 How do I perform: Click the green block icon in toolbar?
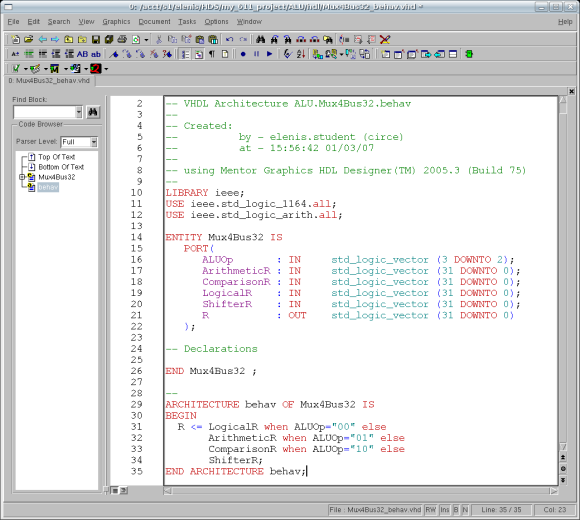click(x=469, y=54)
